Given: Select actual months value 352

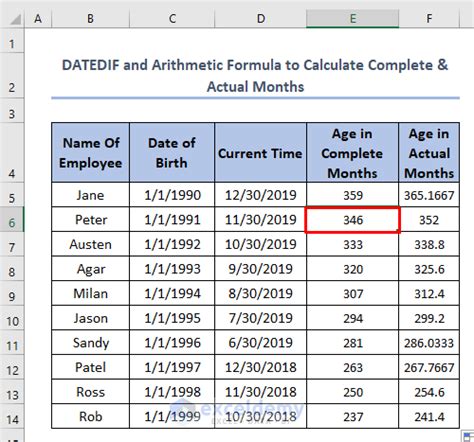Looking at the screenshot, I should pos(429,219).
